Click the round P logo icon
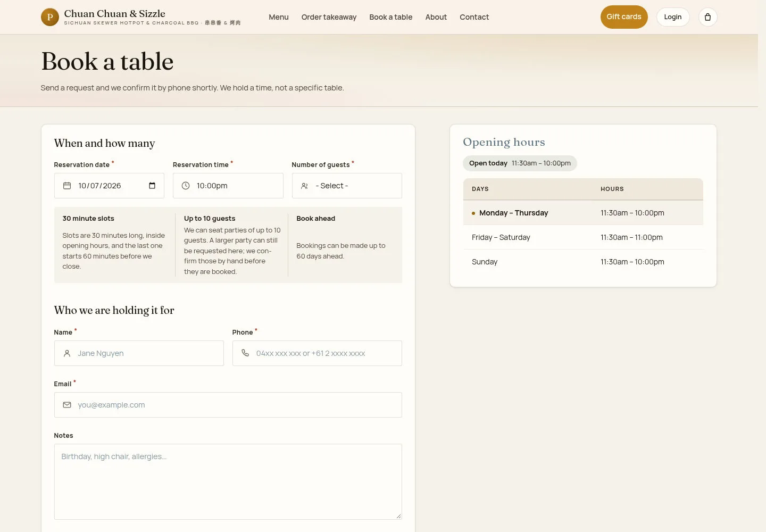 50,17
